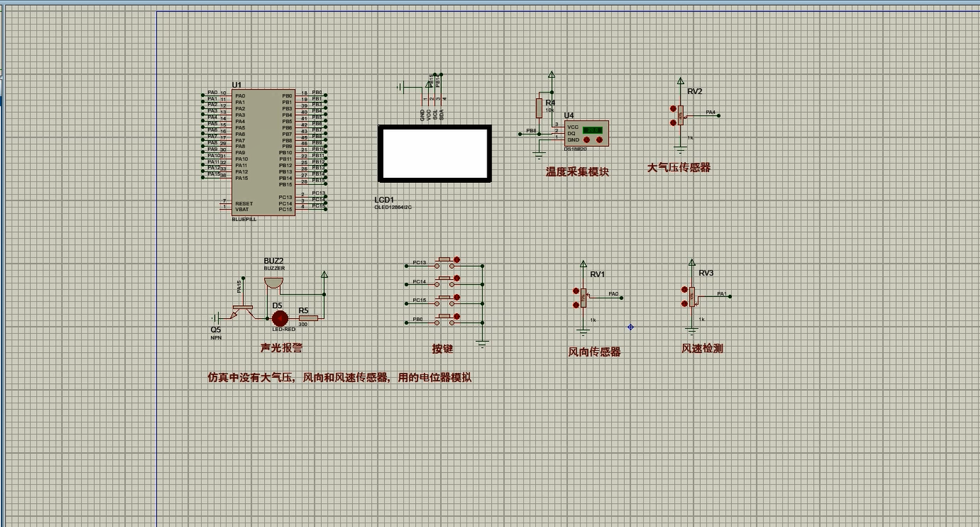Image resolution: width=980 pixels, height=527 pixels.
Task: Select the BUZ2 buzzer component
Action: (x=273, y=281)
